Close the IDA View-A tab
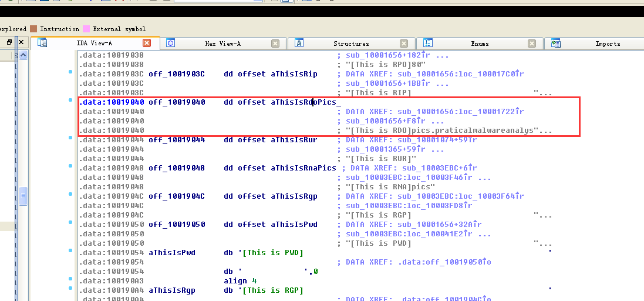The height and width of the screenshot is (301, 644). click(x=147, y=43)
